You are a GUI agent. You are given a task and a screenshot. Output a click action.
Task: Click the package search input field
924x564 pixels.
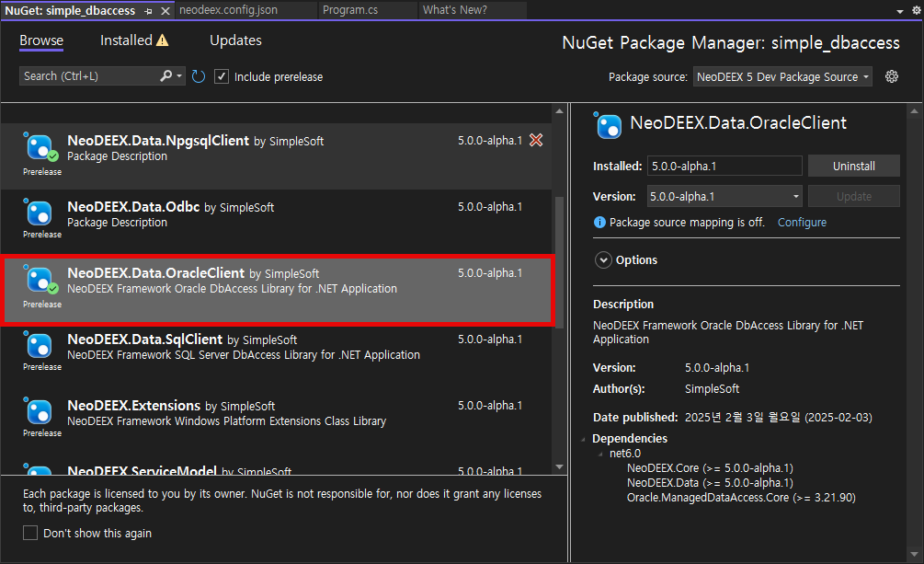(89, 76)
